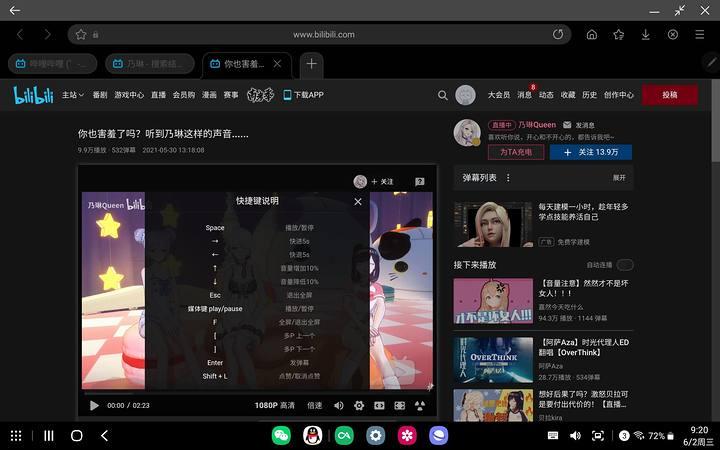Click the www.bilibili.com address field
Image resolution: width=720 pixels, height=450 pixels.
click(x=324, y=34)
